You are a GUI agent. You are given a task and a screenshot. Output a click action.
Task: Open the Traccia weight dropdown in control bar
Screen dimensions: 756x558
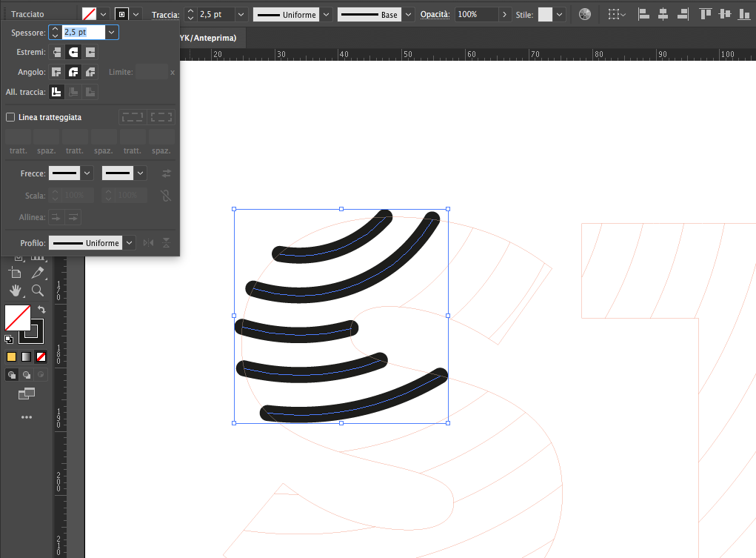pyautogui.click(x=241, y=15)
